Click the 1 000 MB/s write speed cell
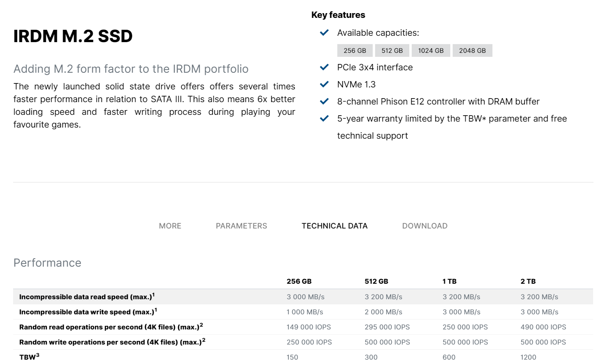This screenshot has width=607, height=364. (305, 312)
